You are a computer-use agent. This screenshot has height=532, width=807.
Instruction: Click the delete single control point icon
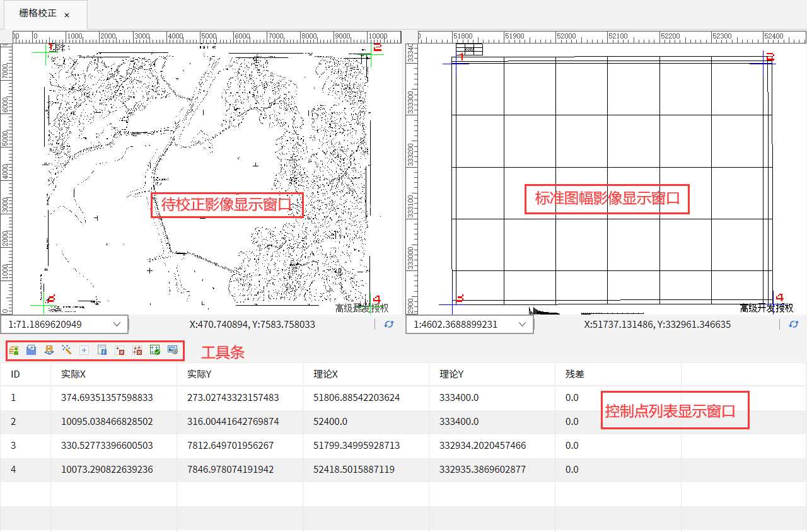pyautogui.click(x=120, y=350)
